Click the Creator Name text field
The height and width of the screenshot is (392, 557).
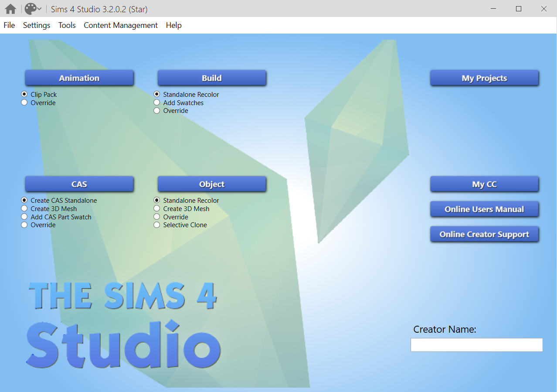476,344
